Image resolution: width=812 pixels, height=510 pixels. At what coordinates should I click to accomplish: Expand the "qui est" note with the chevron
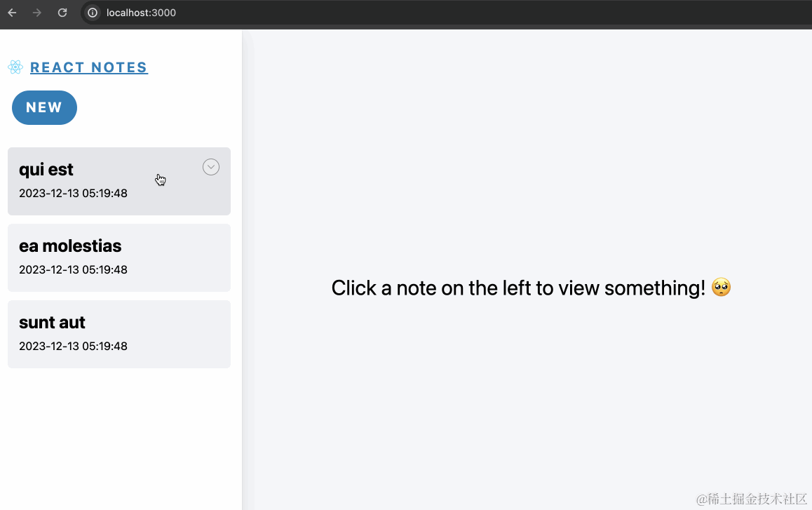pos(211,167)
